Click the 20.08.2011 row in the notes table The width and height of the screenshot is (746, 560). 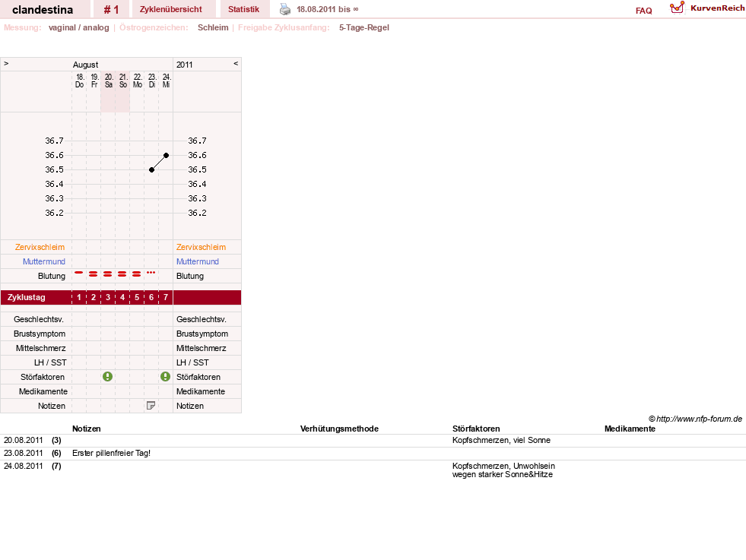click(373, 440)
